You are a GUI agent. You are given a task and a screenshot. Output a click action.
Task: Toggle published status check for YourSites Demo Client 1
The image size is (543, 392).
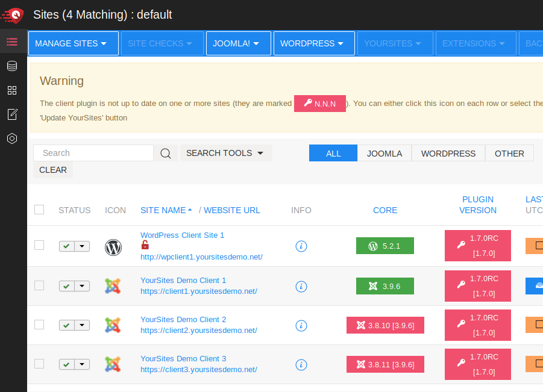[x=66, y=286]
